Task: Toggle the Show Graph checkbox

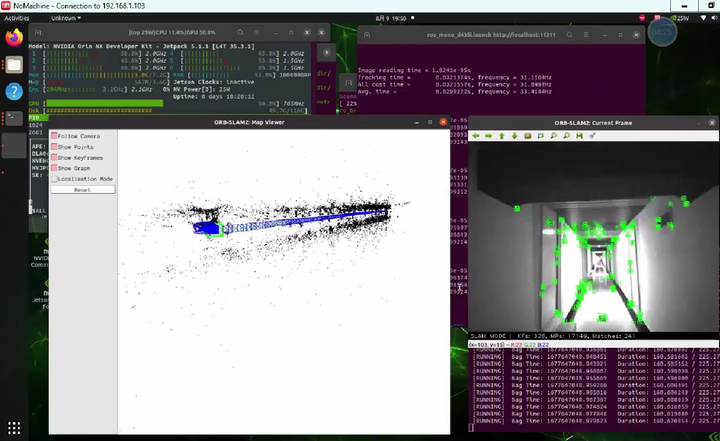Action: click(54, 168)
